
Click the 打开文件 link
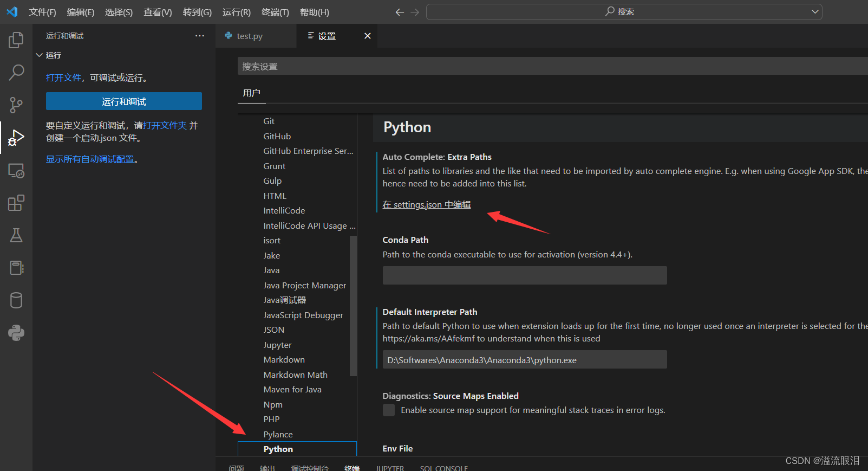63,78
